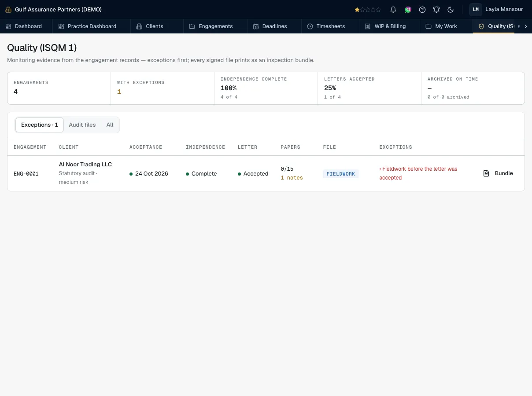This screenshot has height=396, width=532.
Task: Click the WIP & Billing dollar icon
Action: 368,26
